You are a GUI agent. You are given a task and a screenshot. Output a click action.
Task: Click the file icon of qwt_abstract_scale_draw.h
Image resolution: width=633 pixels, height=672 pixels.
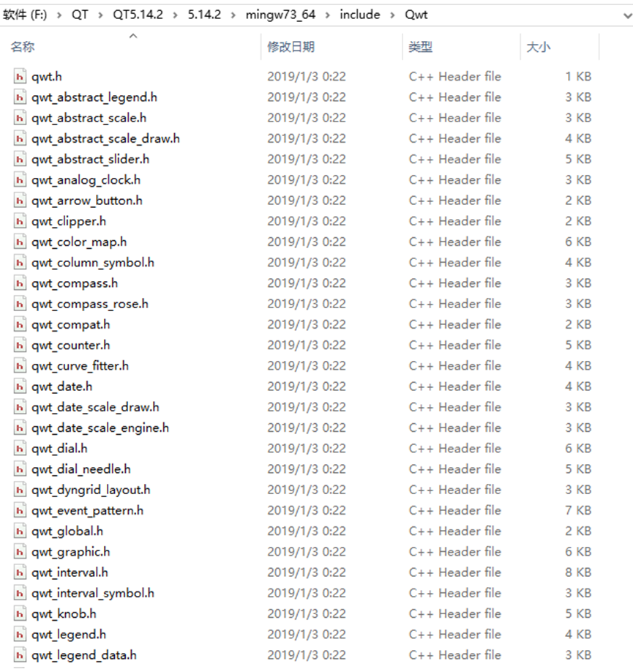[x=19, y=138]
